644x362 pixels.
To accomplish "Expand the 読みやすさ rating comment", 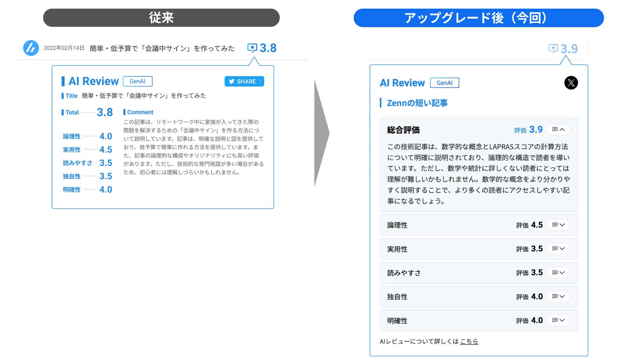I will coord(558,273).
